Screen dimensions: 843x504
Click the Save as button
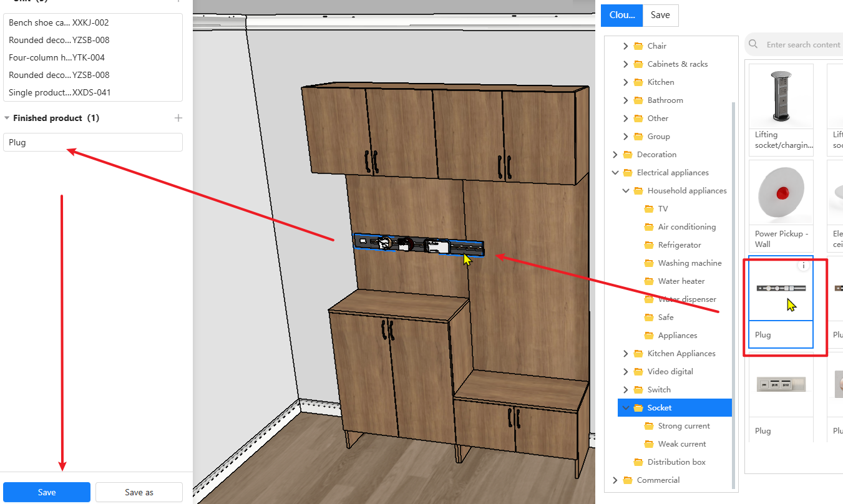(139, 492)
